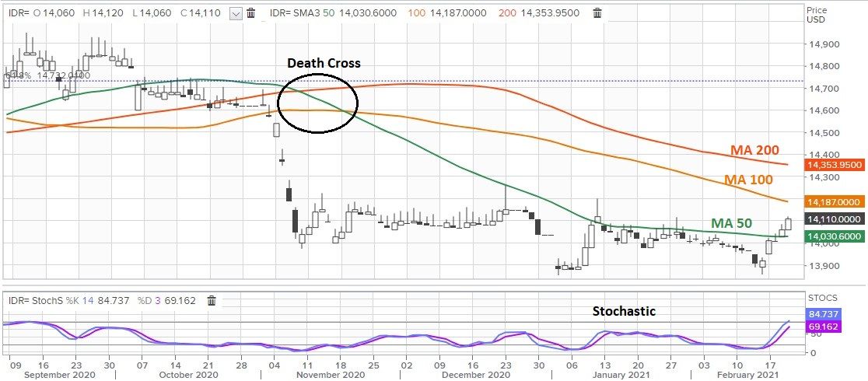Screen dimensions: 868x381
Task: Click the '07' date tick in October
Action: [x=143, y=365]
